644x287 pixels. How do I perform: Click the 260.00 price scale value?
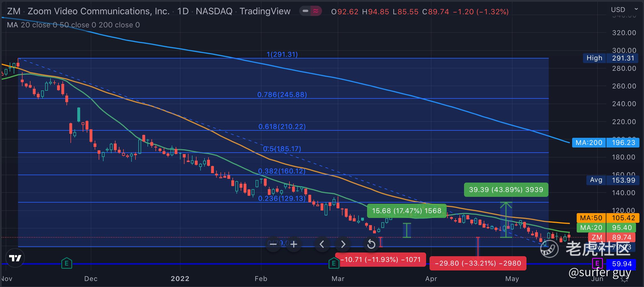click(x=624, y=86)
